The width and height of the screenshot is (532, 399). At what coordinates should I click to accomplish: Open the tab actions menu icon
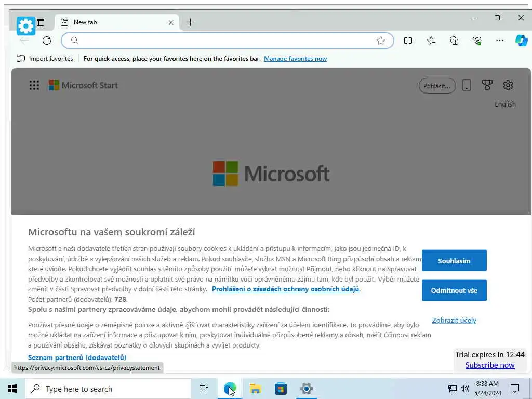pyautogui.click(x=41, y=22)
